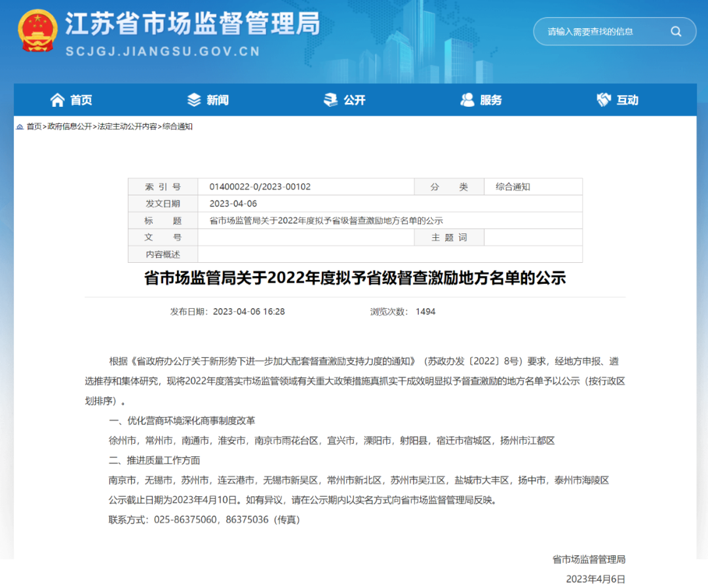Click the 公开 disclosure icon in navigation

click(331, 100)
